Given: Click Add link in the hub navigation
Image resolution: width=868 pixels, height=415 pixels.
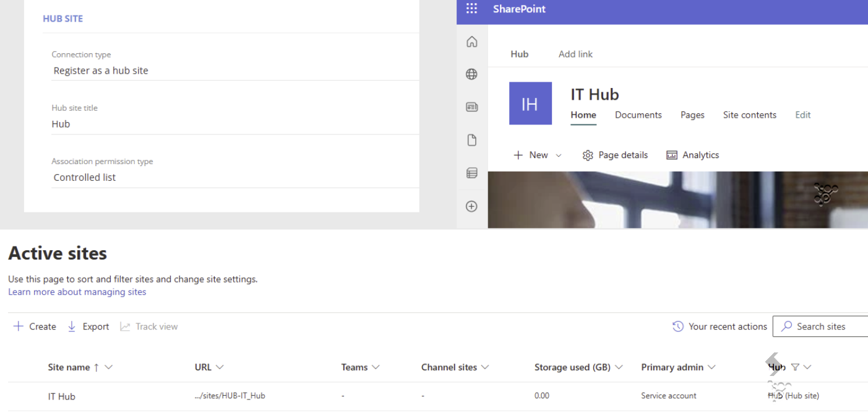Looking at the screenshot, I should [x=575, y=54].
